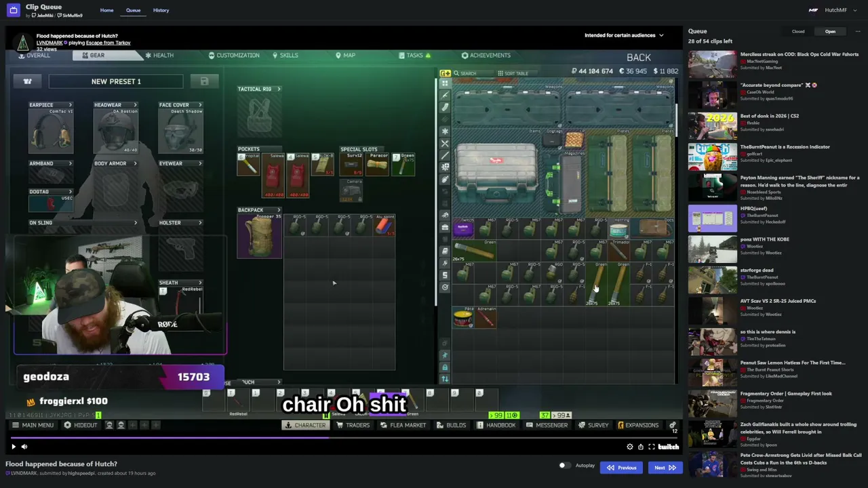The width and height of the screenshot is (868, 488).
Task: Click the HEALTH tab in the game video
Action: (159, 56)
